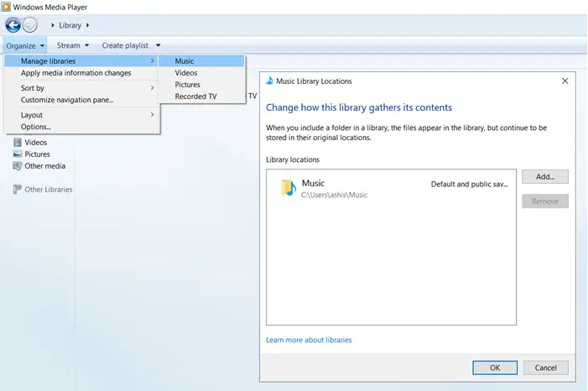Click the Other Libraries icon
Screen dimensions: 588x391
pyautogui.click(x=18, y=189)
